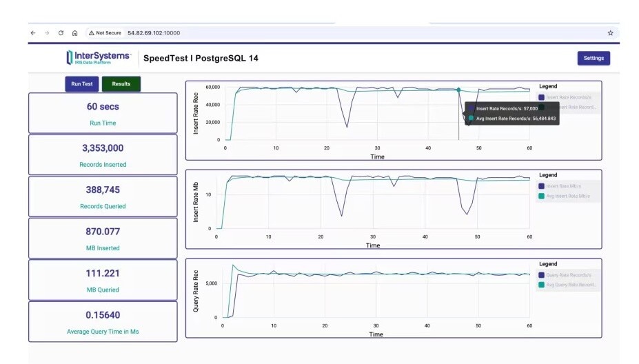Click the Avg Insert Rate Records/s: 56,484.843 tooltip line
Viewport: 639px width, 364px height.
click(516, 119)
